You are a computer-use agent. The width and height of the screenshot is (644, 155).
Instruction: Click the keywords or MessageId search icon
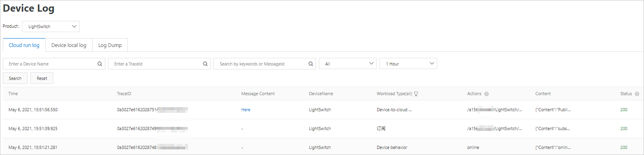click(x=311, y=64)
